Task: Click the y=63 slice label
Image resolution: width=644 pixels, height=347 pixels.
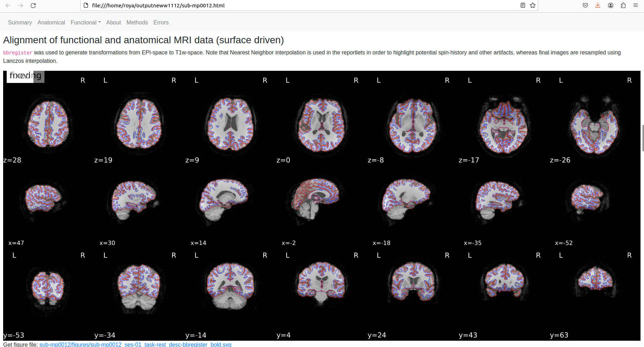Action: 559,335
